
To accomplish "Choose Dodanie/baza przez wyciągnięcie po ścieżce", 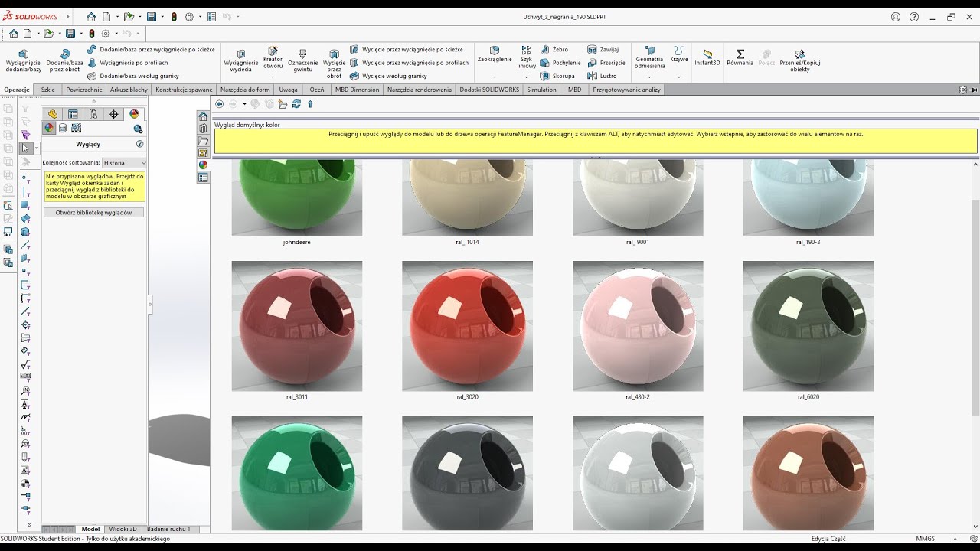I will click(151, 49).
